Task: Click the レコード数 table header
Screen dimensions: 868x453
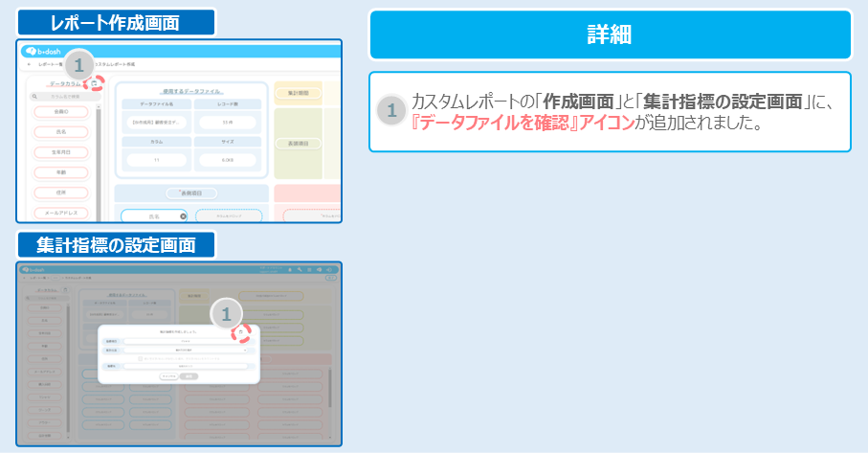Action: (228, 104)
